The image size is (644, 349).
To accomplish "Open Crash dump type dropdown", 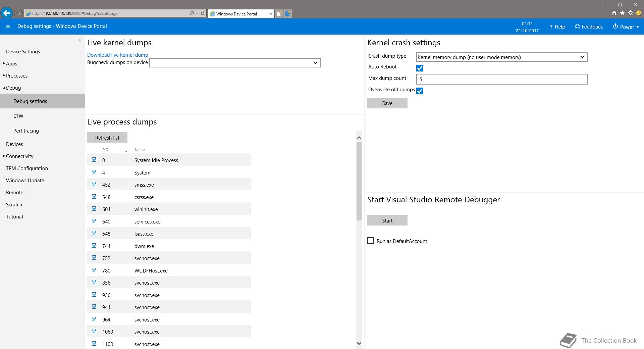I will point(502,57).
